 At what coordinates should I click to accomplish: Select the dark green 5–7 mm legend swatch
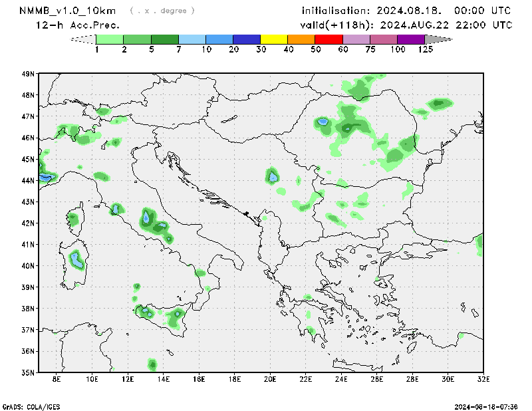coord(165,39)
